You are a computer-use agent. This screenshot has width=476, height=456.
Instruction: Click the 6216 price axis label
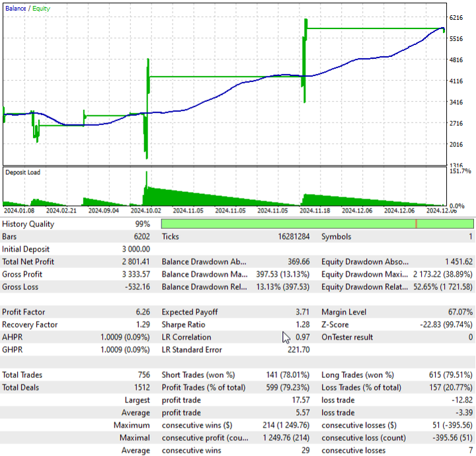click(456, 17)
